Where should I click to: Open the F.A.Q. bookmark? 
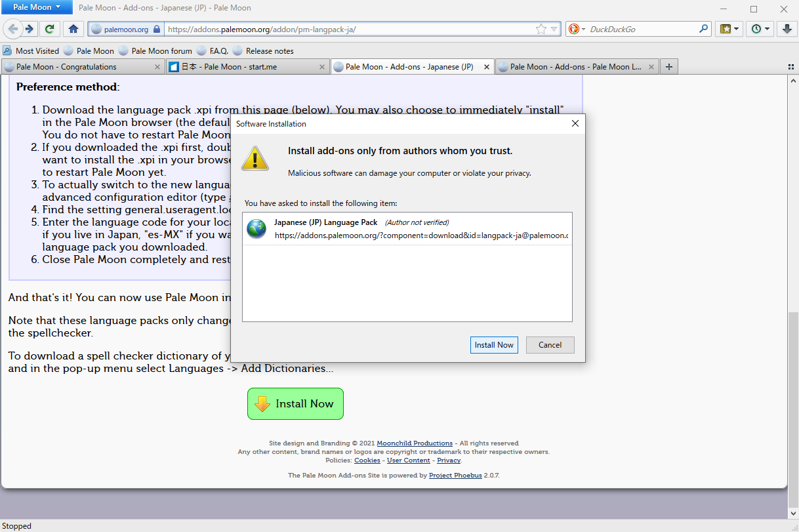click(212, 51)
